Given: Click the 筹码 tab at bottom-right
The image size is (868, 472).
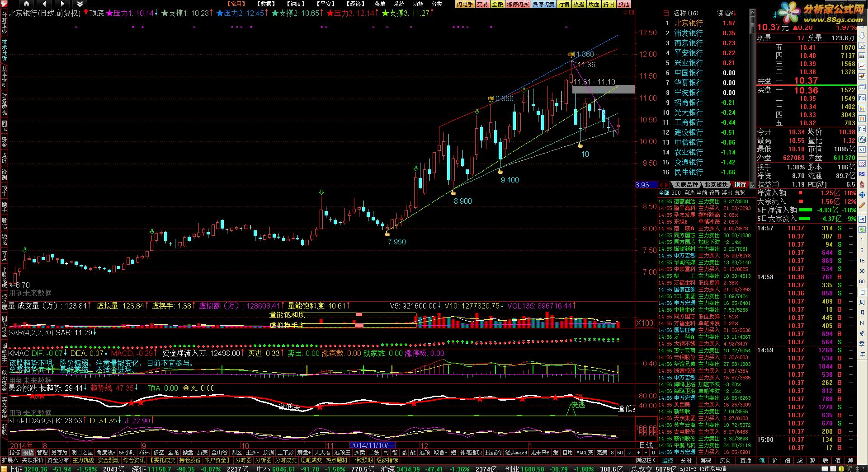Looking at the screenshot, I should coord(706,461).
